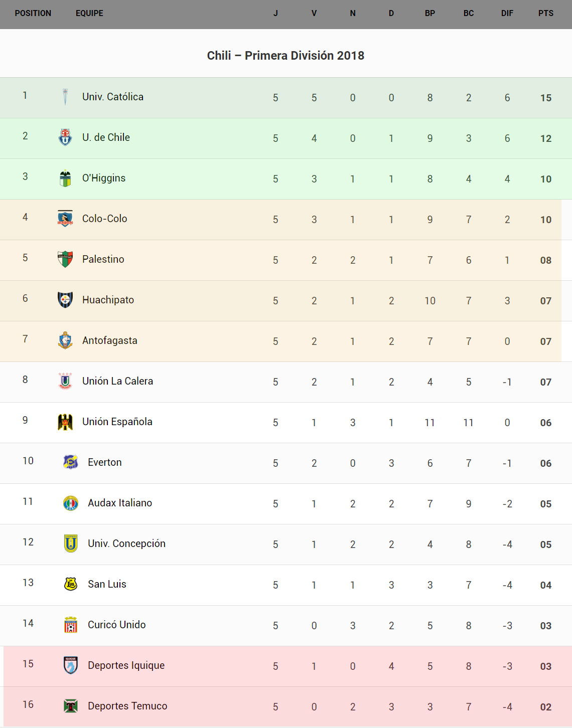
Task: Click the Everton club badge
Action: pos(71,462)
